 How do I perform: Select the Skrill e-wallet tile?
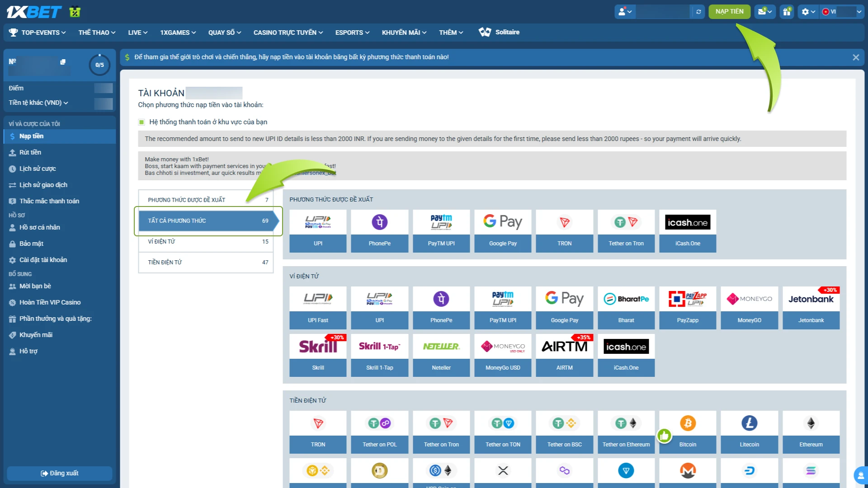[x=318, y=355]
